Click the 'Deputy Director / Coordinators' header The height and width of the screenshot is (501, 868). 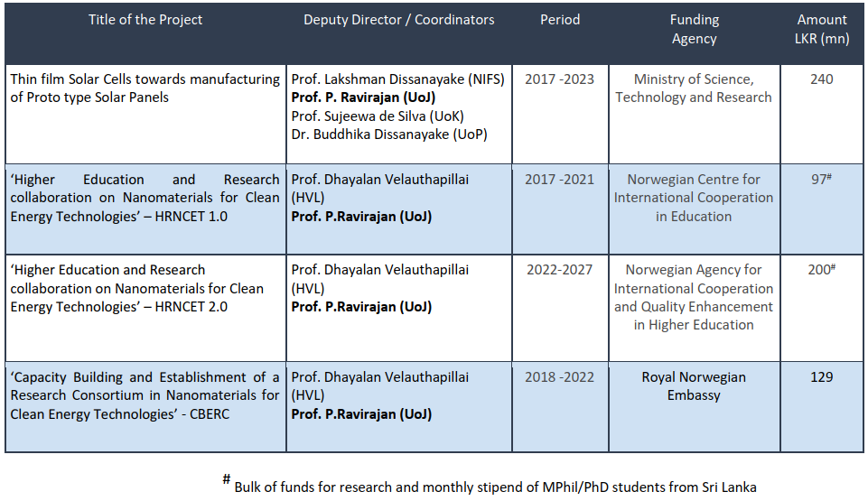[x=398, y=20]
